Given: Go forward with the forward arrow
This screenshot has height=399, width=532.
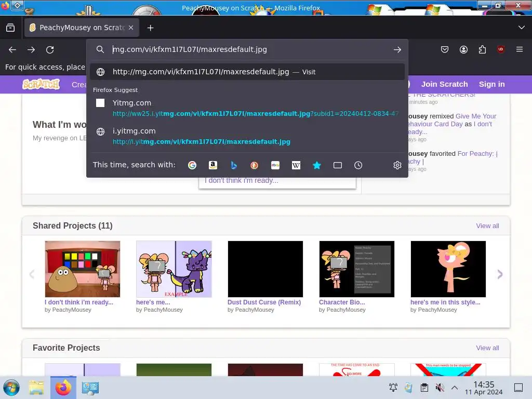Looking at the screenshot, I should click(31, 50).
